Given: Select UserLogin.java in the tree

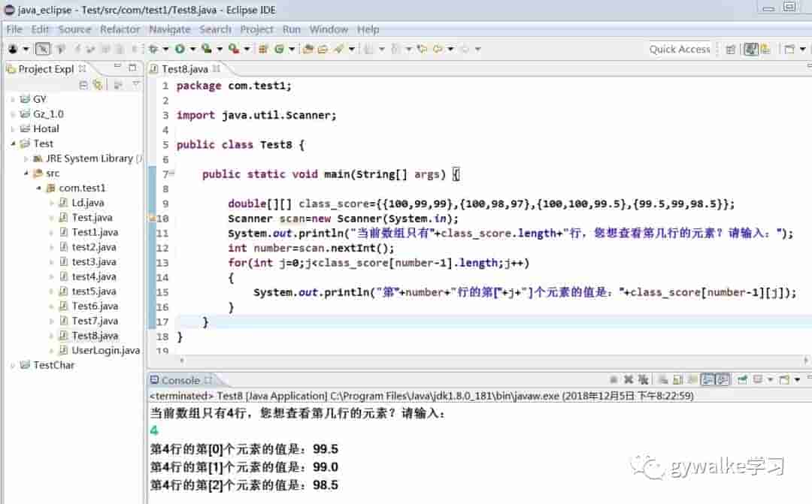Looking at the screenshot, I should pos(106,350).
